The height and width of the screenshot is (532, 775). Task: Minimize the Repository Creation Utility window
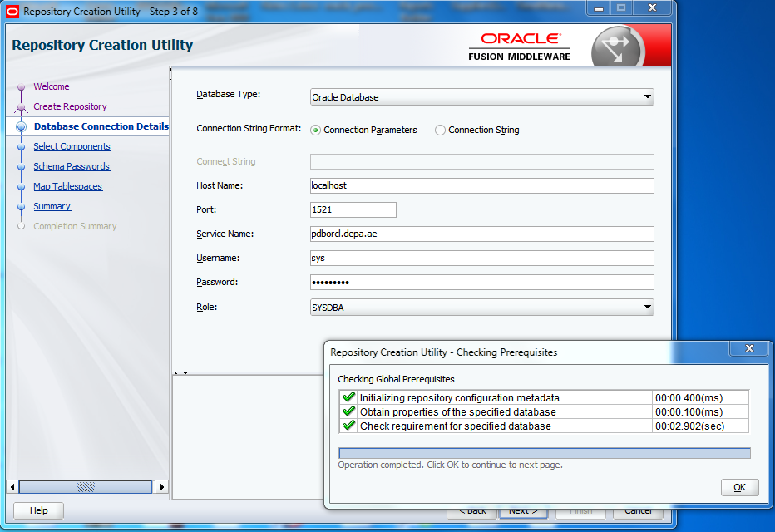click(x=599, y=8)
